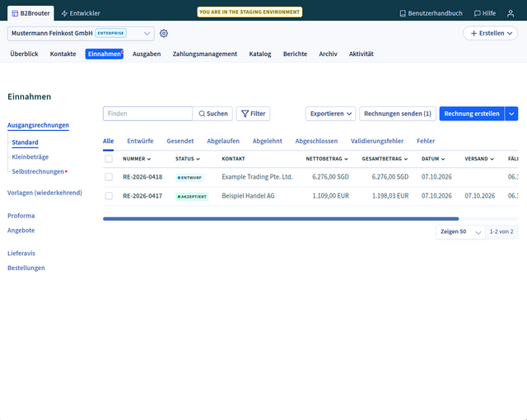Image resolution: width=527 pixels, height=420 pixels.
Task: Open the Katalog menu
Action: pos(260,54)
